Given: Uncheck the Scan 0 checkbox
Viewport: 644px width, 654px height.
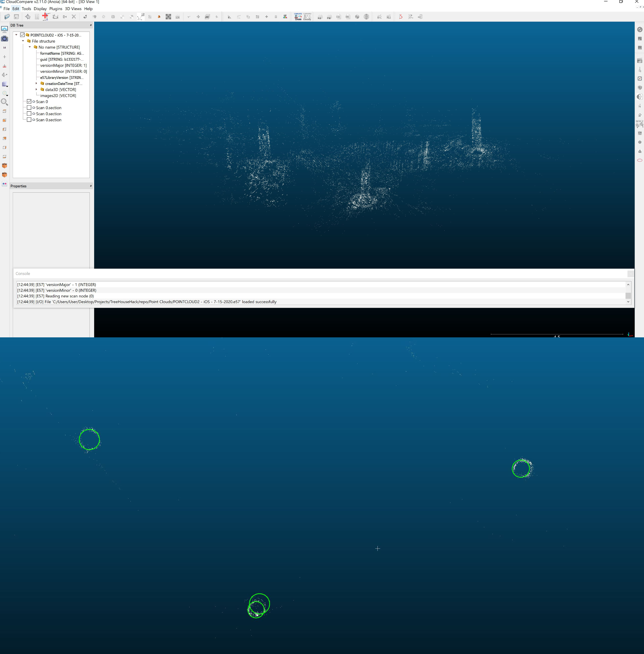Looking at the screenshot, I should tap(29, 102).
